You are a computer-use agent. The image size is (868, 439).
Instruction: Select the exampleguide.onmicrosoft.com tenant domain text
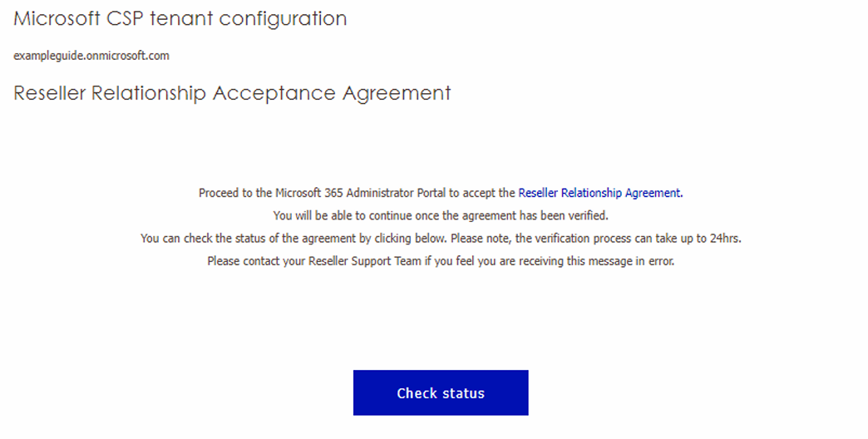click(91, 56)
